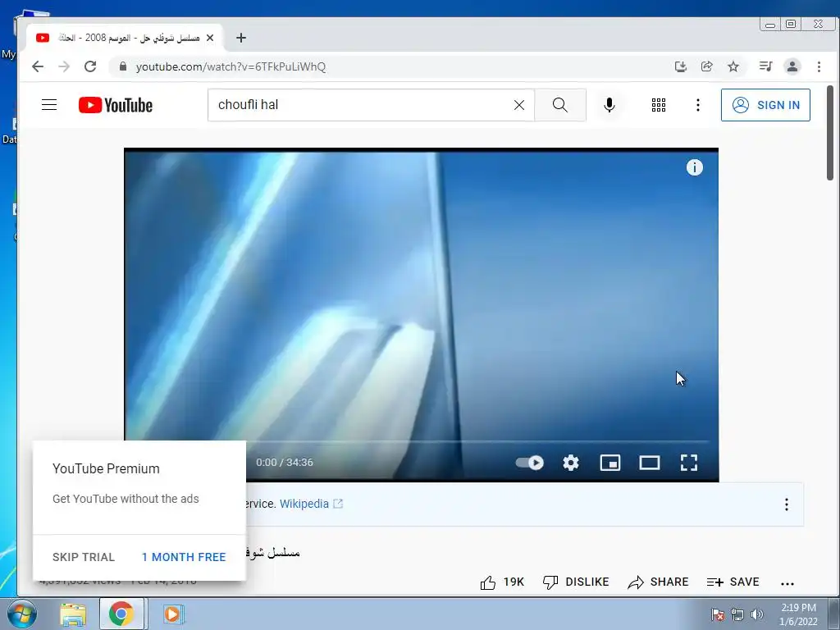840x630 pixels.
Task: Open Chrome profile avatar
Action: click(x=792, y=66)
